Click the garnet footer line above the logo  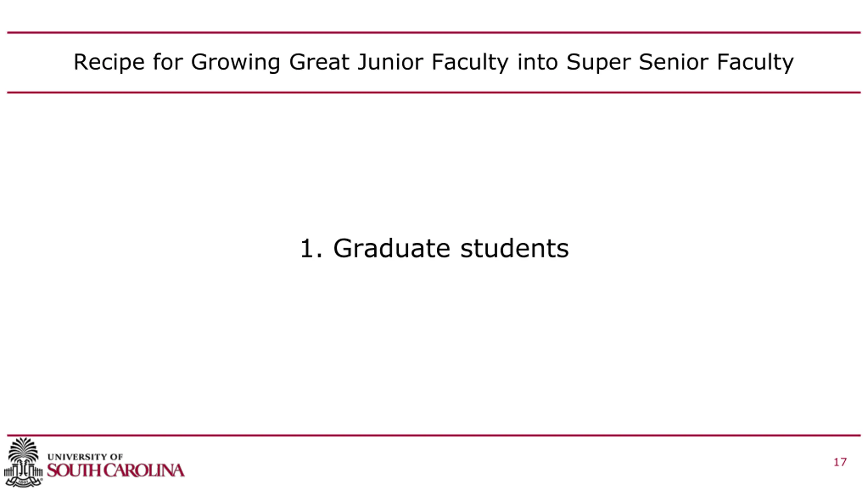click(x=434, y=435)
